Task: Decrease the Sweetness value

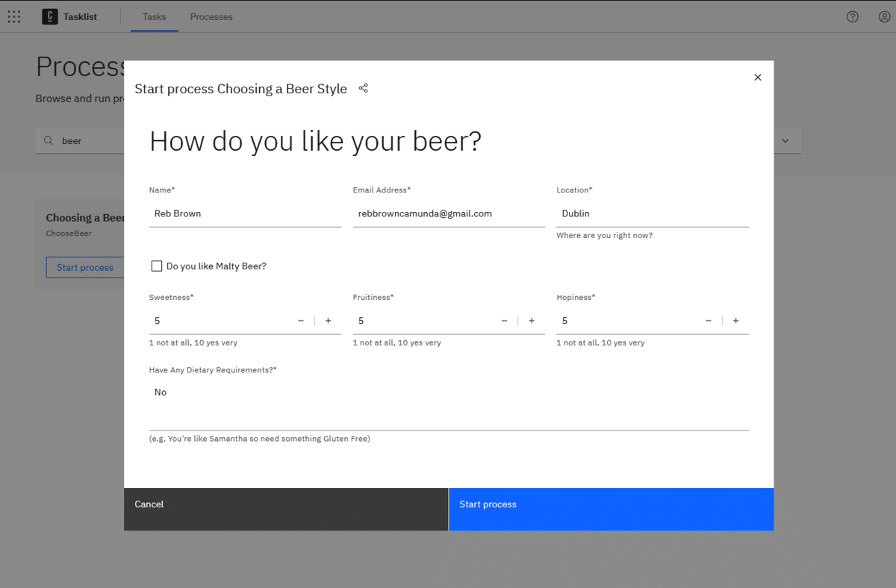Action: pos(301,321)
